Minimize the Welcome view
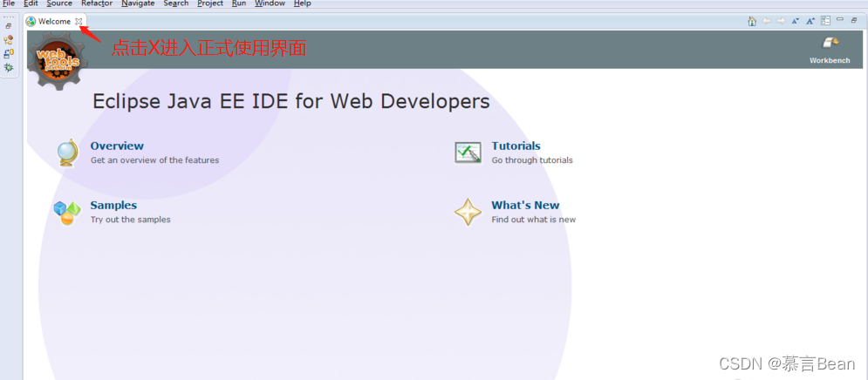Viewport: 868px width, 380px height. (840, 19)
